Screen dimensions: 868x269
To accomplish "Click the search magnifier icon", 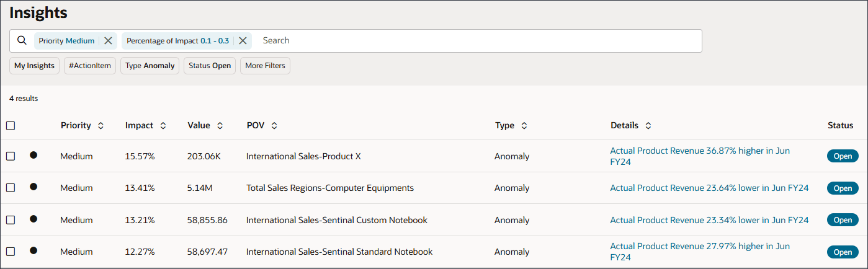I will click(x=22, y=41).
